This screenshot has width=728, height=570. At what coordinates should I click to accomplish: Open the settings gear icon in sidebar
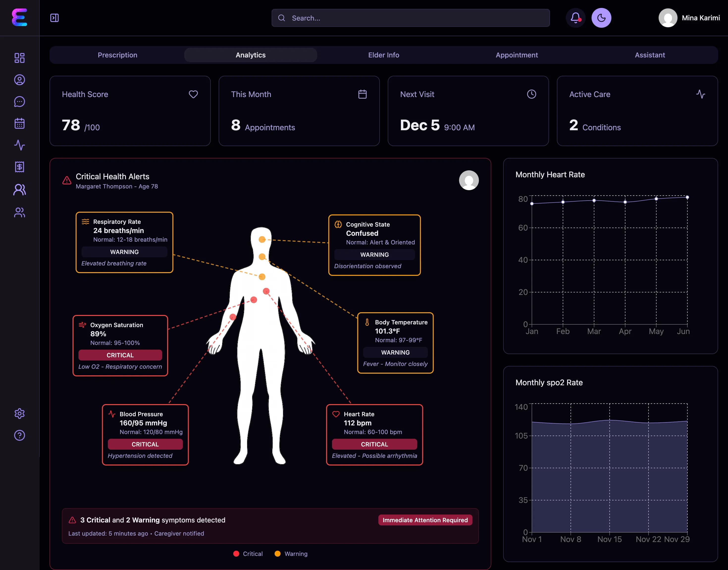tap(19, 414)
